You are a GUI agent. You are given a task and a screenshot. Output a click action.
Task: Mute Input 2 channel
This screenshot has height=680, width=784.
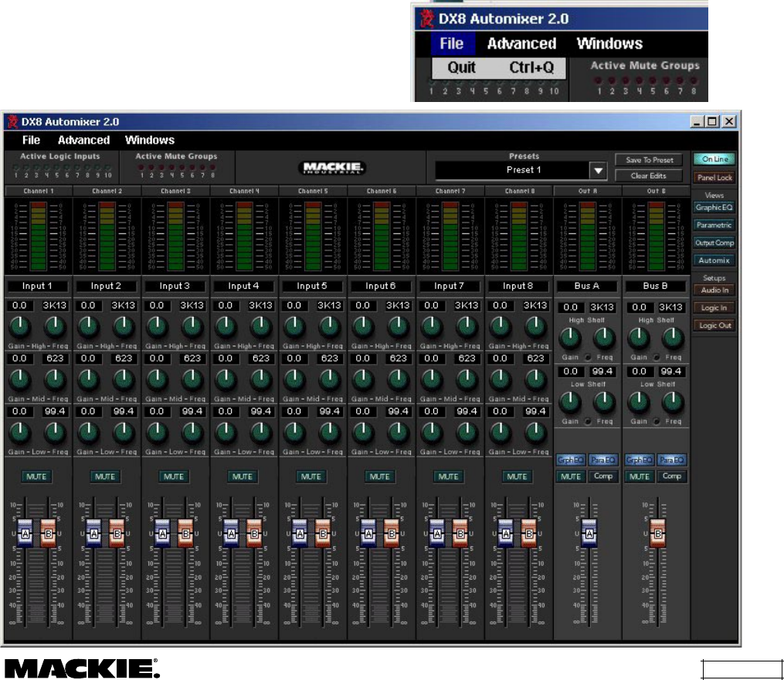pos(105,476)
